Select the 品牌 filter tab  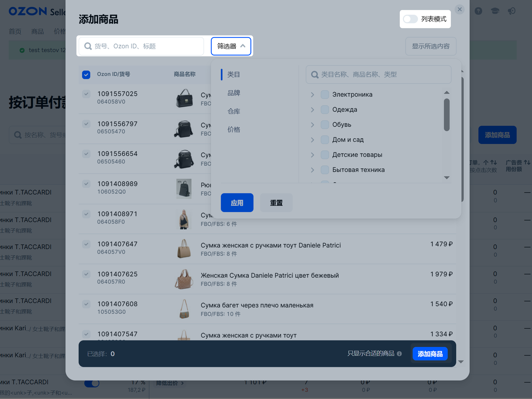[x=234, y=93]
